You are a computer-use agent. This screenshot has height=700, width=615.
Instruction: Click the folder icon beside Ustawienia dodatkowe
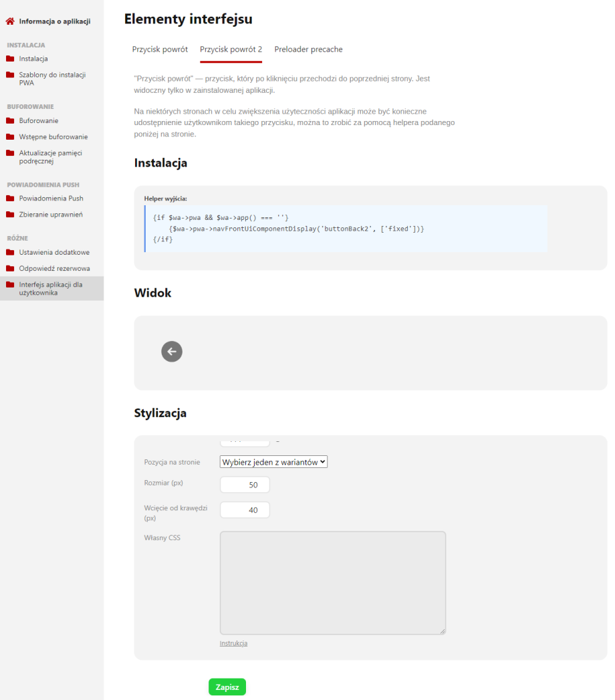pos(10,253)
